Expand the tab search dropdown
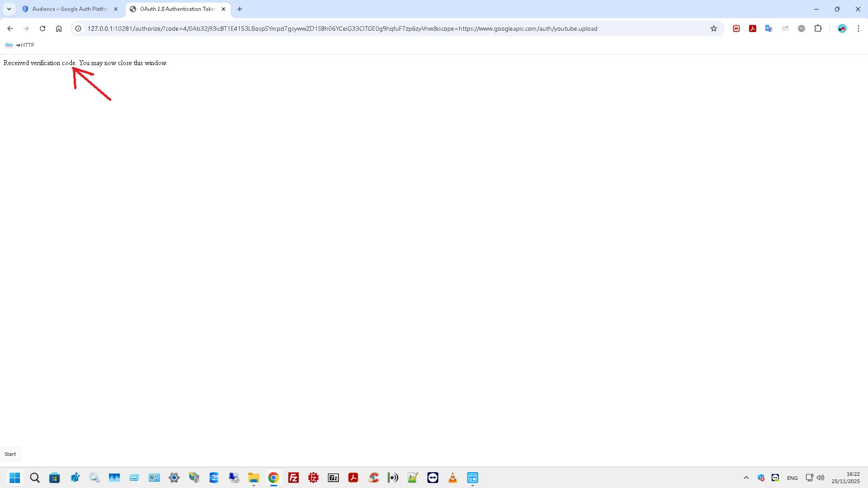 pos(9,9)
